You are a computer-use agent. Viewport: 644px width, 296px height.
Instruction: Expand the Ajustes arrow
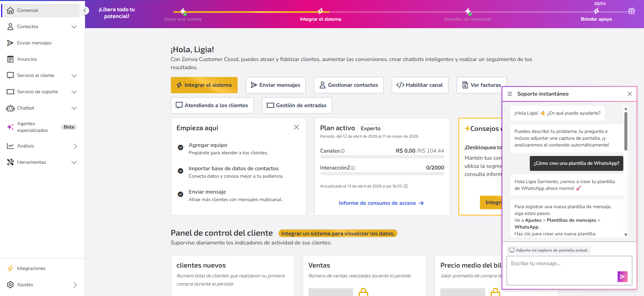pos(75,285)
